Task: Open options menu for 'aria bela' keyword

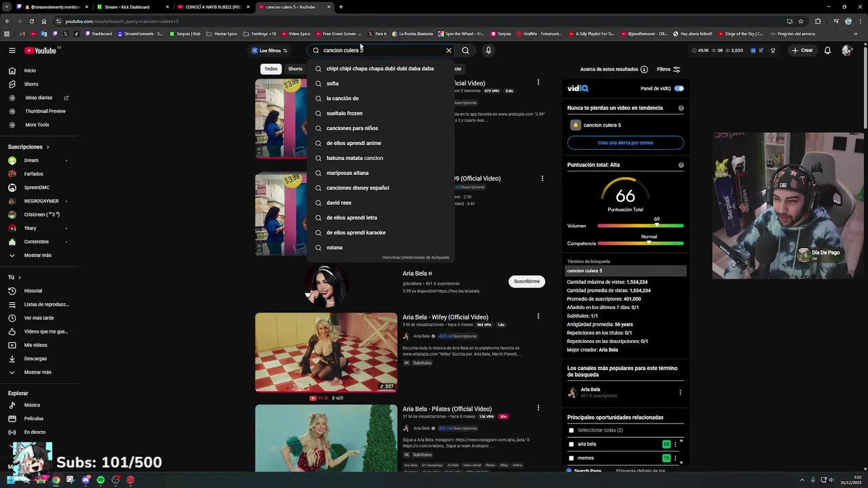Action: coord(675,445)
